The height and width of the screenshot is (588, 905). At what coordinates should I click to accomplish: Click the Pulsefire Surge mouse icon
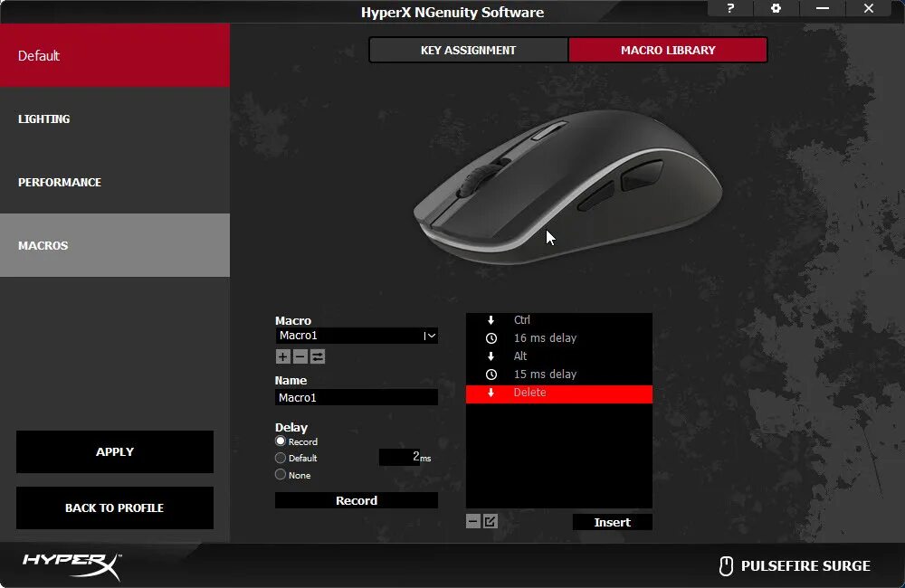click(x=726, y=566)
